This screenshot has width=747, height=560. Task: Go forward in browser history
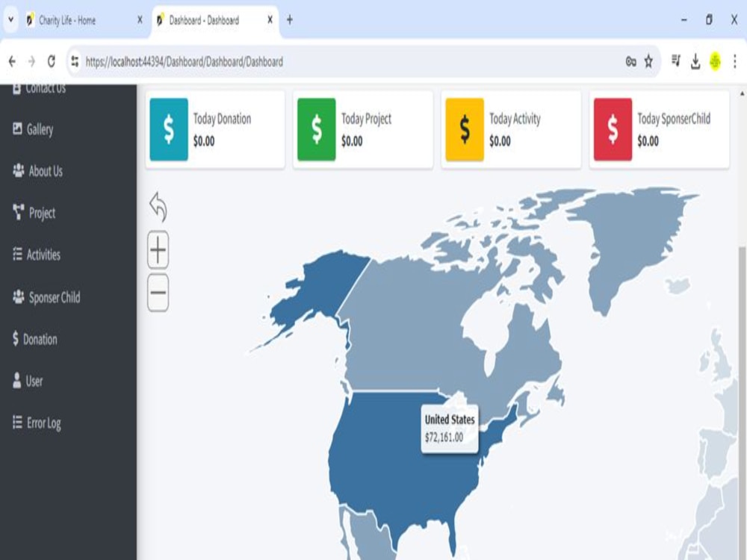(x=32, y=61)
